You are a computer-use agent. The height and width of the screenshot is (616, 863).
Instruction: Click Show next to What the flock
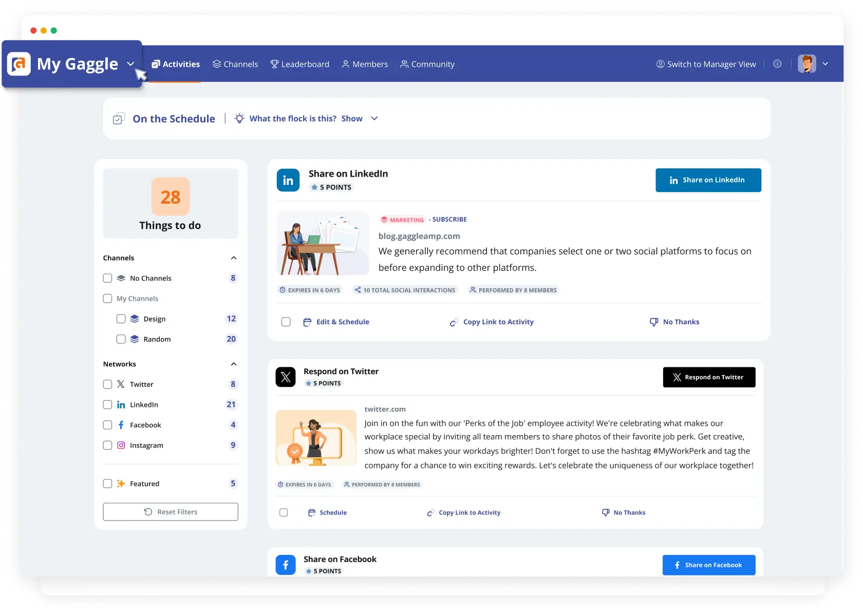pyautogui.click(x=352, y=119)
